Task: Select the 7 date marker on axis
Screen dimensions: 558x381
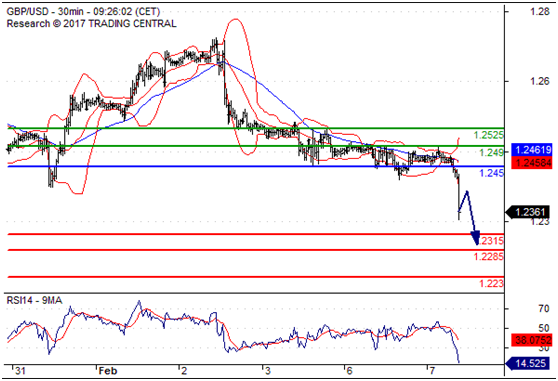Action: (x=432, y=371)
